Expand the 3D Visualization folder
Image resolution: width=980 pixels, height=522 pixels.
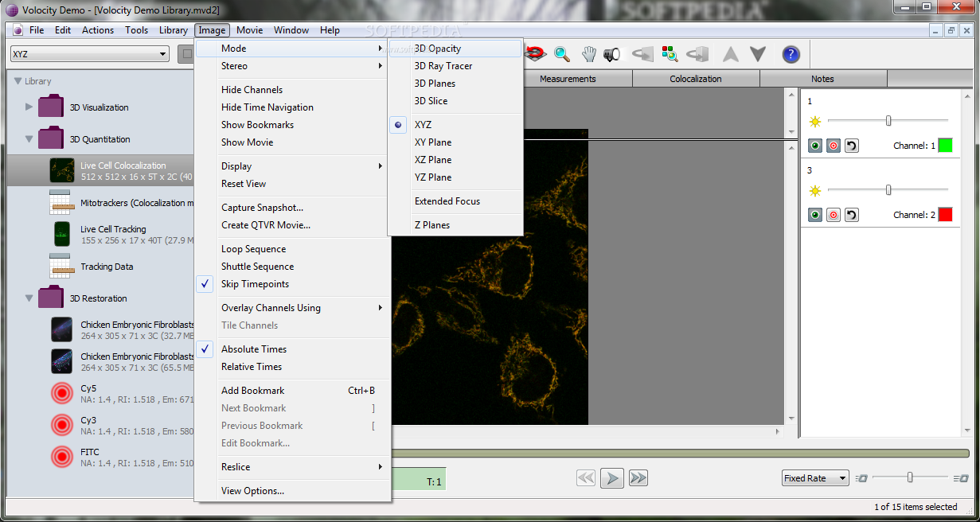29,107
